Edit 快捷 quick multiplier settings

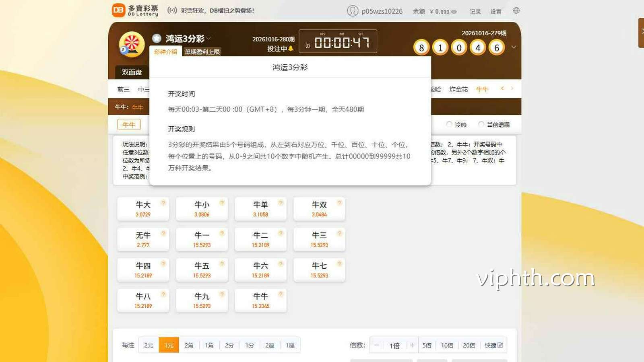coord(493,345)
